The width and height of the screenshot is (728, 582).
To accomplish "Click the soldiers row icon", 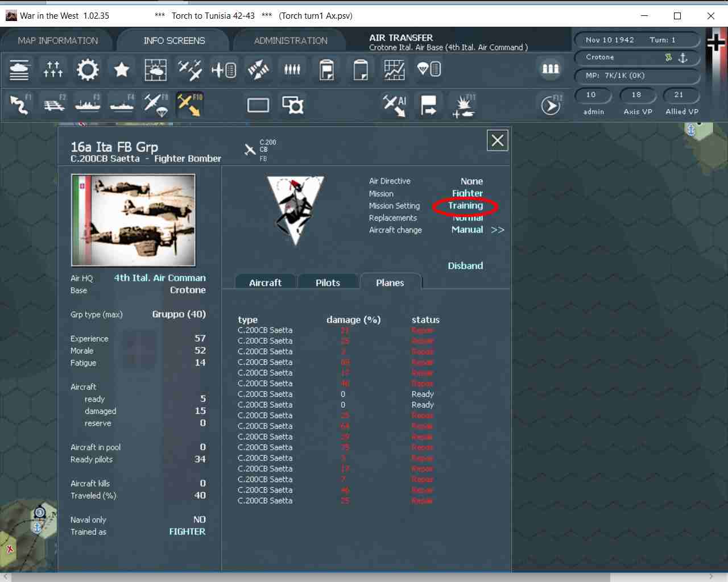I will [x=292, y=69].
